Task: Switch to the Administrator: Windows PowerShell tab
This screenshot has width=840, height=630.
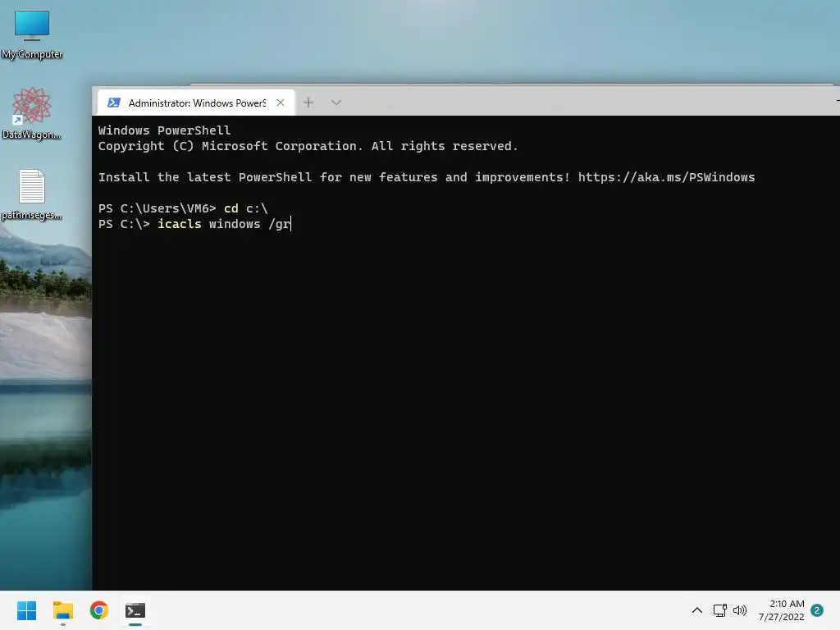Action: (196, 103)
